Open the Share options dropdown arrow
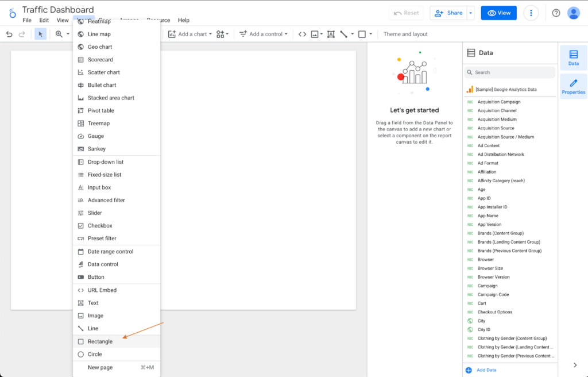Screen dimensions: 588x377 (x=471, y=13)
